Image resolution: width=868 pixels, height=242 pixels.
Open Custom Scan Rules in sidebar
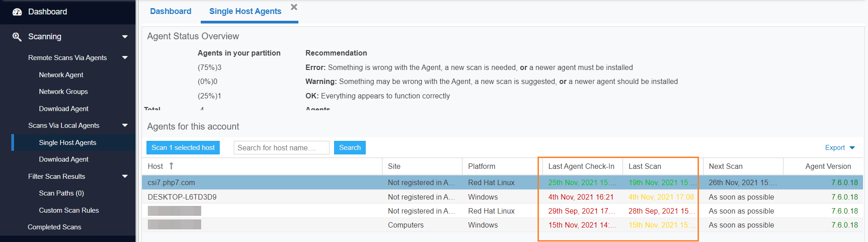69,210
